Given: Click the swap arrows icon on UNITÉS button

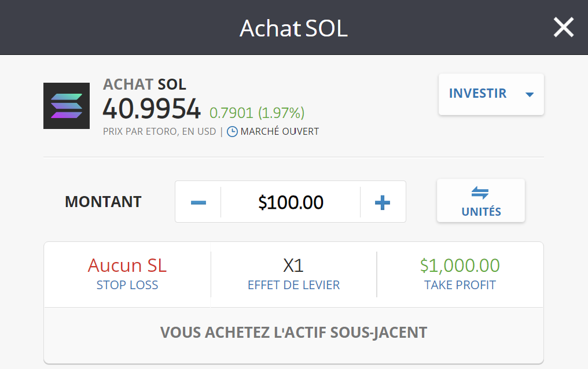Looking at the screenshot, I should click(x=480, y=194).
